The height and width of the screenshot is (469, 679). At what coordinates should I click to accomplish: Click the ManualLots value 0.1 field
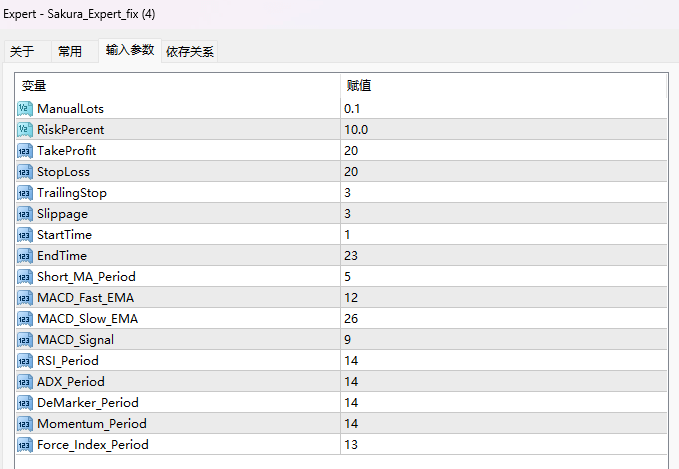click(500, 108)
